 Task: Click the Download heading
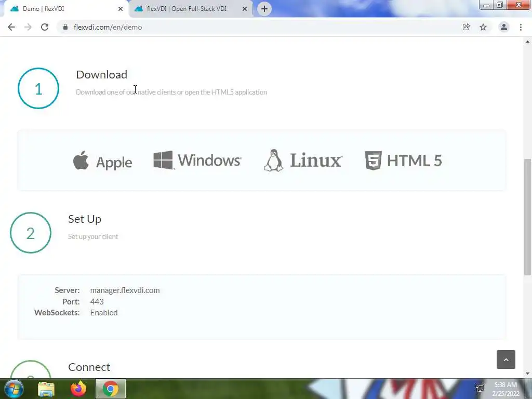[101, 75]
